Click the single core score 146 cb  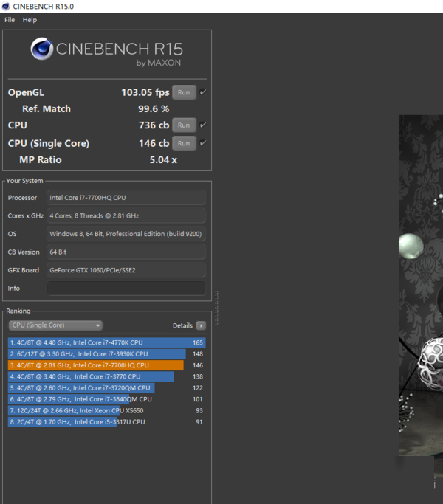[154, 143]
